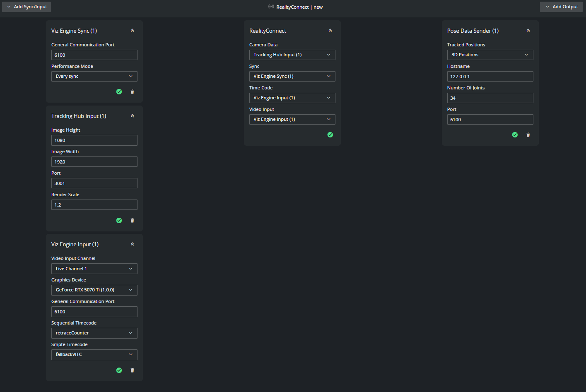Open the Add Sync/Input menu
The height and width of the screenshot is (392, 586).
point(27,7)
